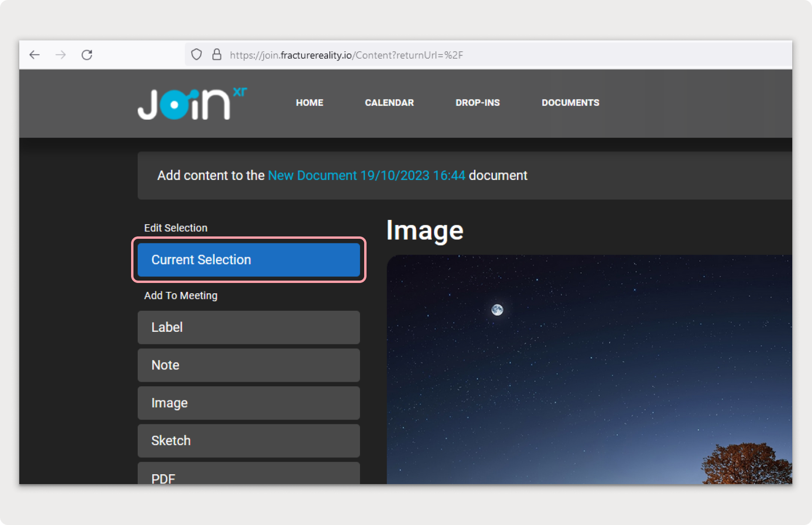Click the Add To Meeting label
This screenshot has height=525, width=812.
[x=181, y=296]
